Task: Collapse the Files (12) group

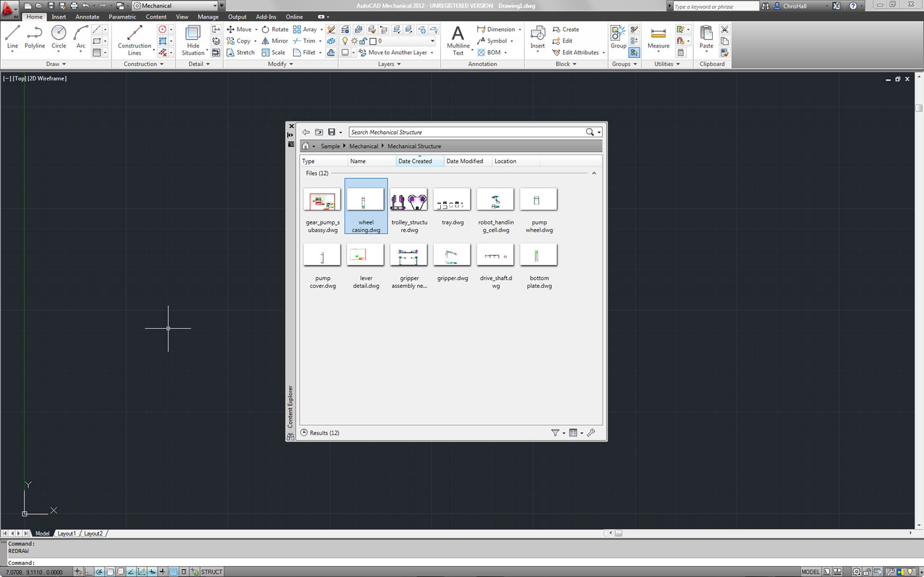Action: click(x=594, y=173)
